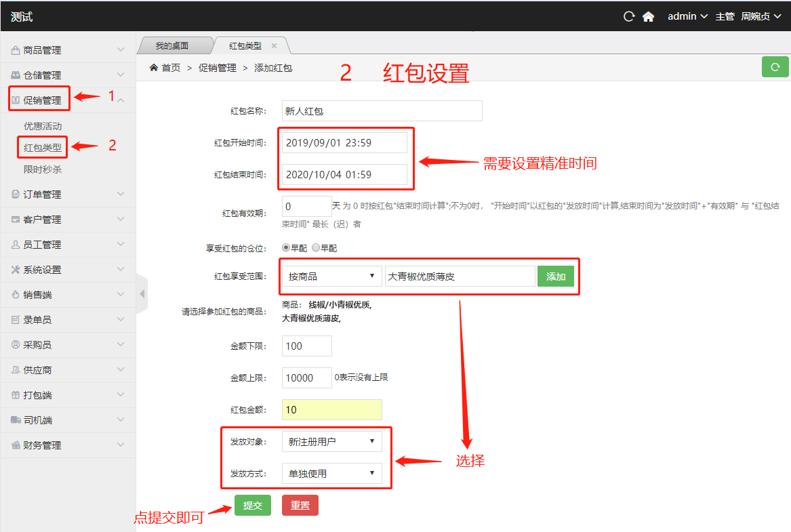Open the 发放方式 dropdown showing 单独使用
The image size is (791, 532).
click(x=331, y=474)
